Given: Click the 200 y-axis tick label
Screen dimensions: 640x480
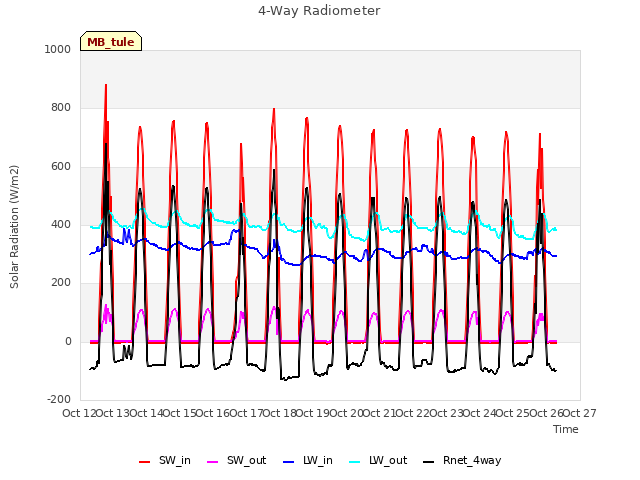Looking at the screenshot, I should click(61, 282).
